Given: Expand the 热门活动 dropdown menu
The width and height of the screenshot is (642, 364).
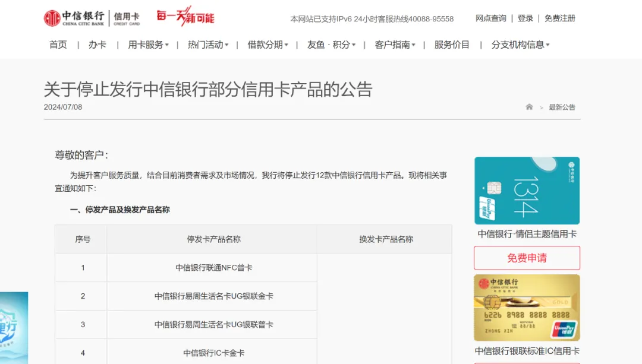Looking at the screenshot, I should (208, 45).
